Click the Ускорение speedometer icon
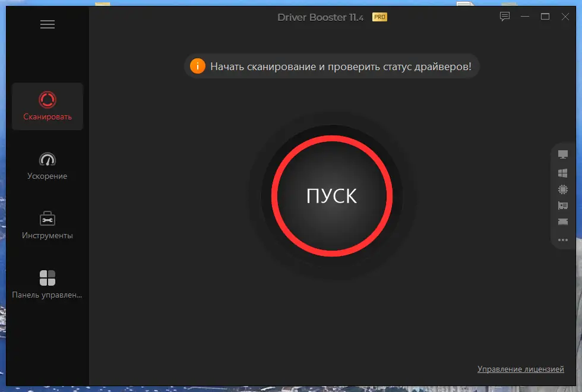This screenshot has width=582, height=392. (x=47, y=157)
